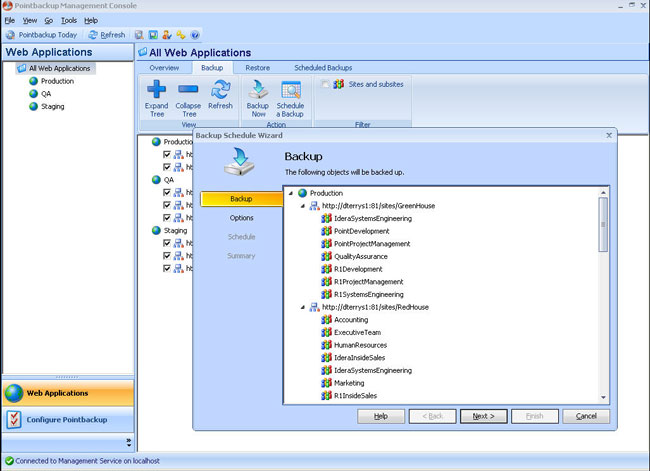Click the Refresh icon in the ribbon View group
The width and height of the screenshot is (650, 471).
pos(220,90)
